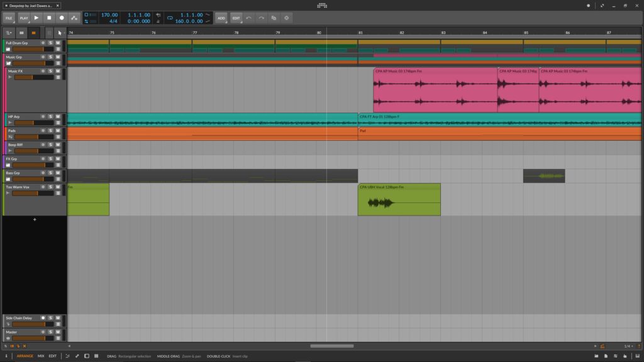Click the Redo arrow in toolbar
The width and height of the screenshot is (644, 362).
pyautogui.click(x=261, y=18)
